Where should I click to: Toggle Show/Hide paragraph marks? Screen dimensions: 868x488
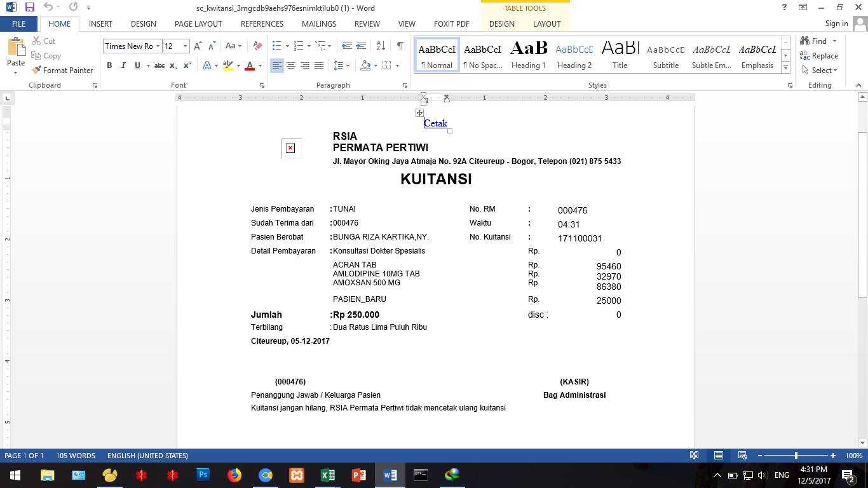[x=400, y=46]
